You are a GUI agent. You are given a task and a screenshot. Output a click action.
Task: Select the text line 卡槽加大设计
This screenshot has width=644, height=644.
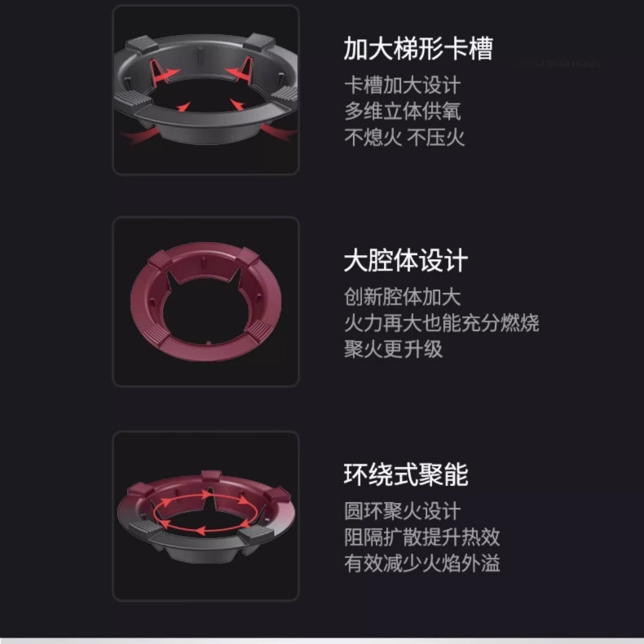coord(402,86)
